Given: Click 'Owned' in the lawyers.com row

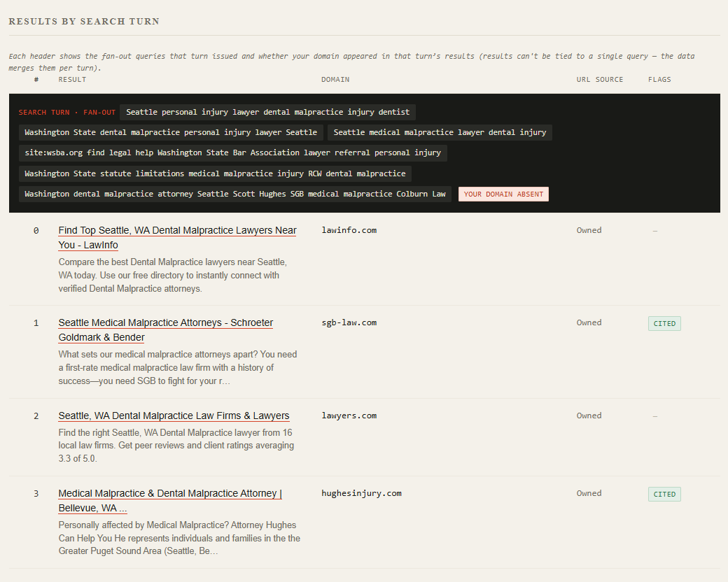Looking at the screenshot, I should (x=589, y=416).
